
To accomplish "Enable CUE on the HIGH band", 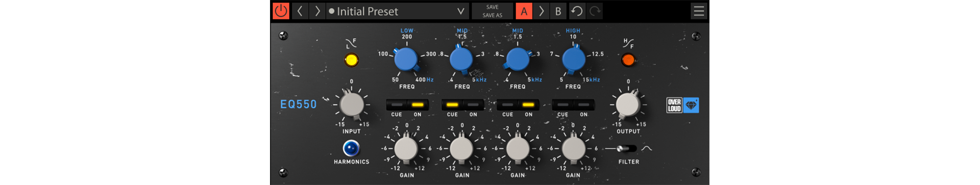I will [x=562, y=104].
